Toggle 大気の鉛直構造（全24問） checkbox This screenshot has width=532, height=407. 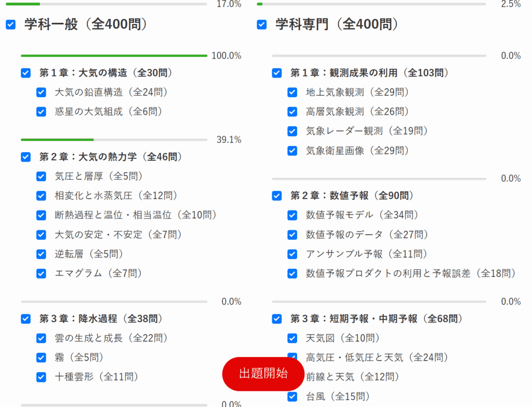pos(42,93)
